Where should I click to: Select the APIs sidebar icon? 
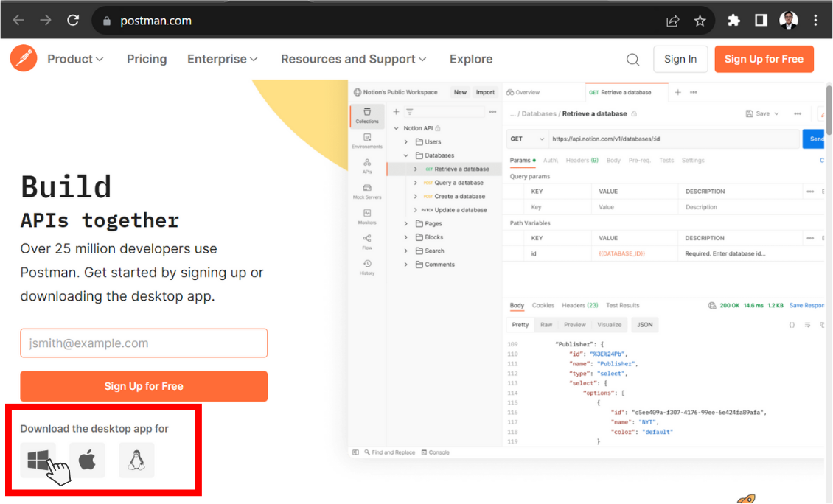coord(367,167)
